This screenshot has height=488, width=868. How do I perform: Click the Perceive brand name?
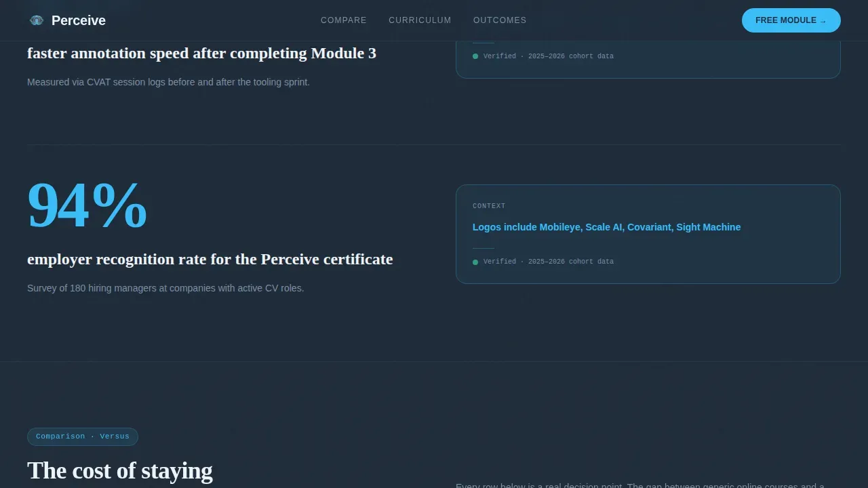click(79, 20)
